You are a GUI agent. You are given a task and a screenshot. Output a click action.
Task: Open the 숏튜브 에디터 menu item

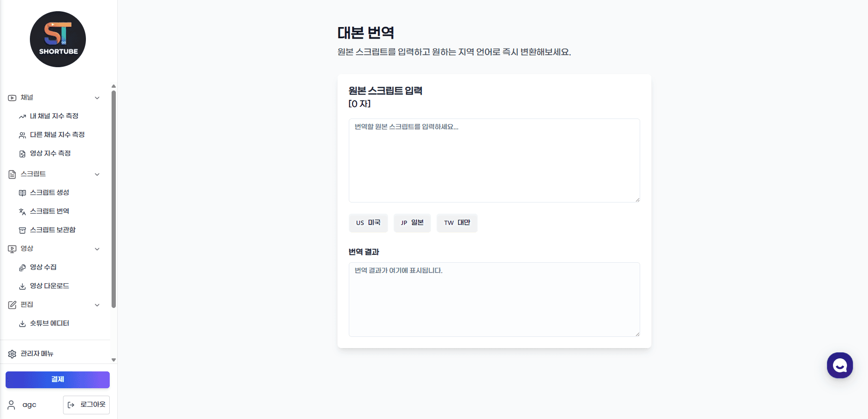pos(49,323)
